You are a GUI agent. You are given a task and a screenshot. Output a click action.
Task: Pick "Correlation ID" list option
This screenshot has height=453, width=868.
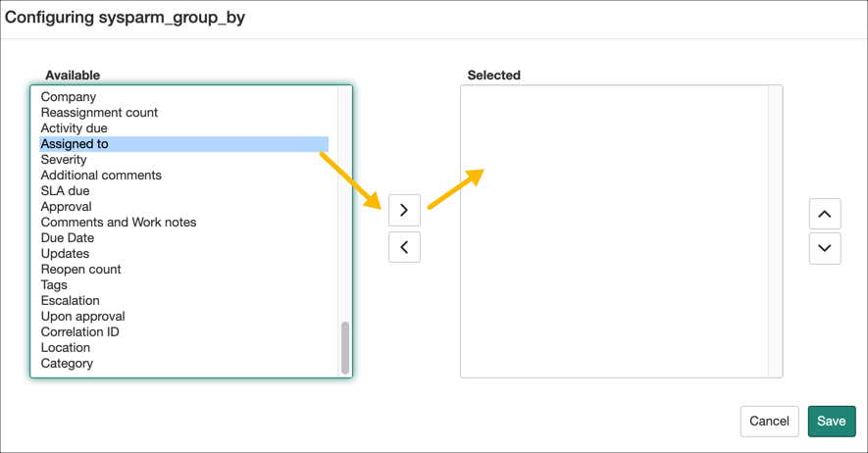[x=80, y=332]
